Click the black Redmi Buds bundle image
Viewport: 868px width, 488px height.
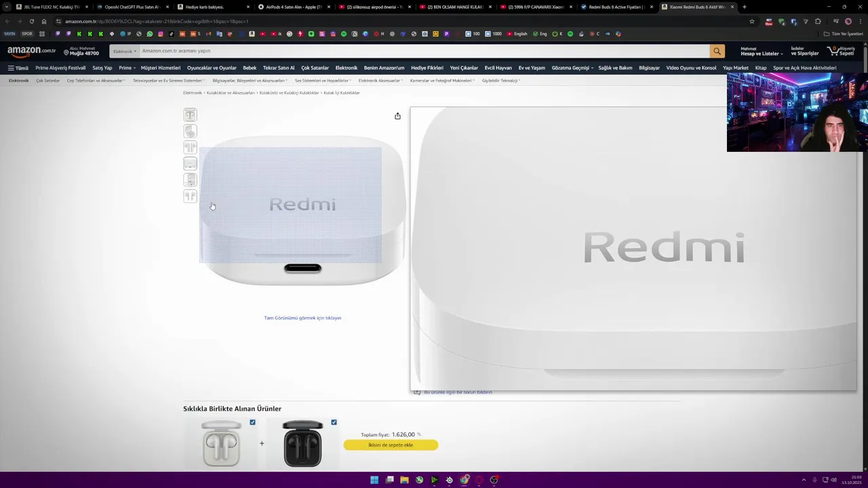pyautogui.click(x=302, y=444)
